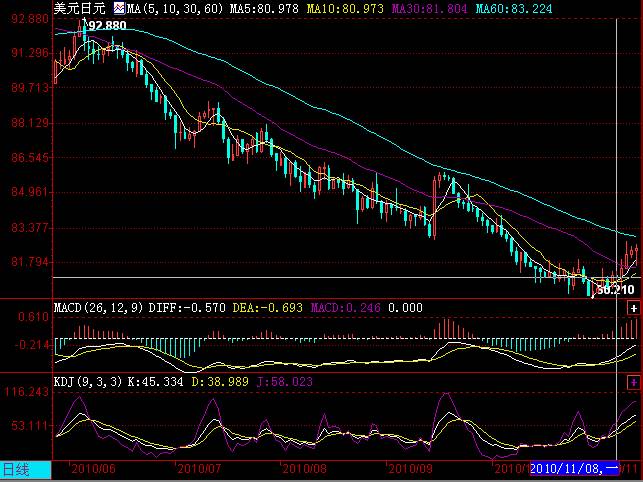This screenshot has height=482, width=643.
Task: Click the KDJ(9,3,3) indicator label
Action: coord(88,382)
